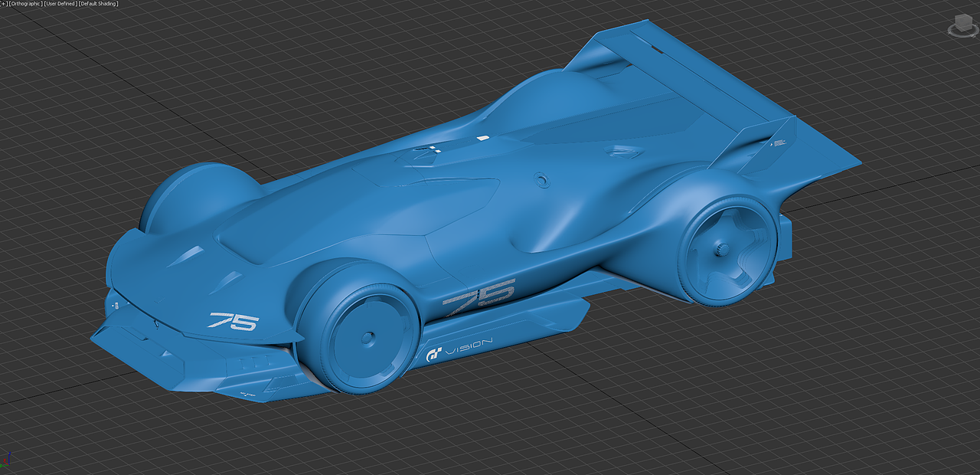980x475 pixels.
Task: Open the User Defined view label menu
Action: [59, 3]
